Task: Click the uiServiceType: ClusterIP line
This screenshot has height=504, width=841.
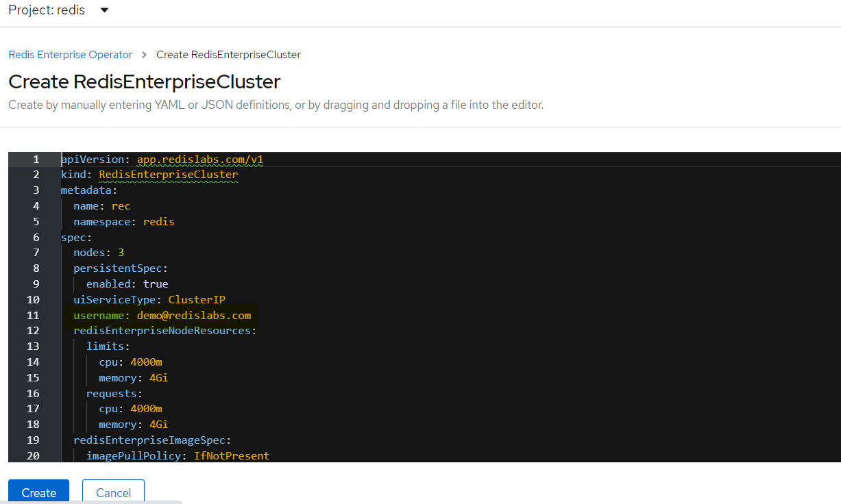Action: pyautogui.click(x=149, y=299)
